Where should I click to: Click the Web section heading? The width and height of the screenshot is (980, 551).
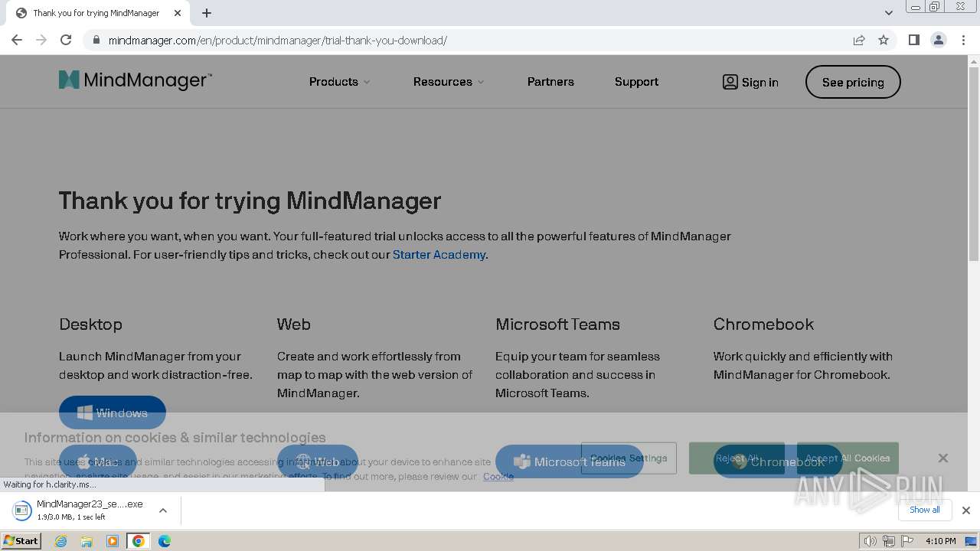294,324
